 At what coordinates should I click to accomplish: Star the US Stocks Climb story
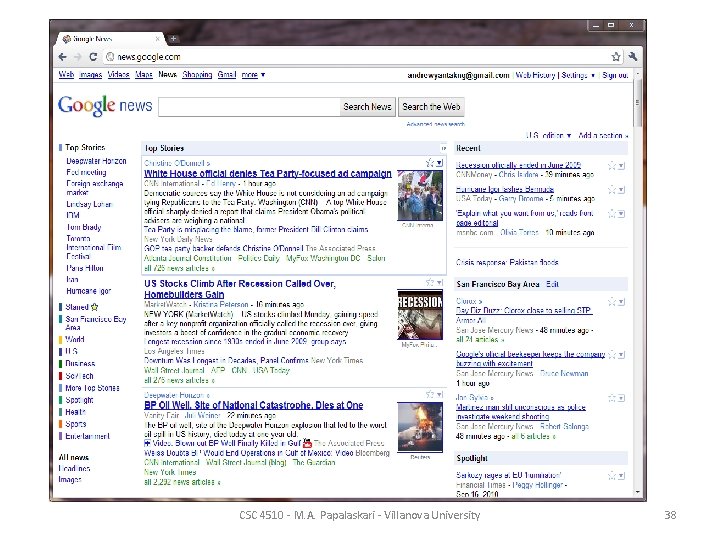[430, 282]
